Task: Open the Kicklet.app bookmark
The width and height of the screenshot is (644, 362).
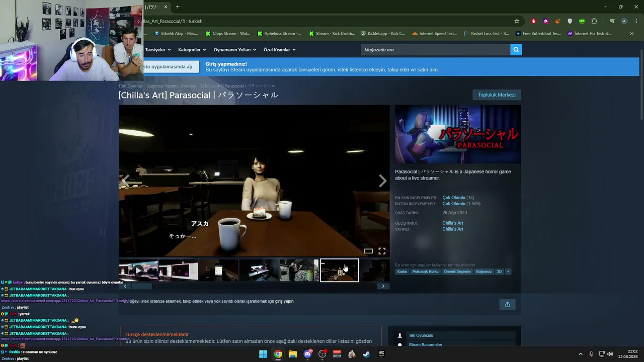Action: click(x=383, y=34)
